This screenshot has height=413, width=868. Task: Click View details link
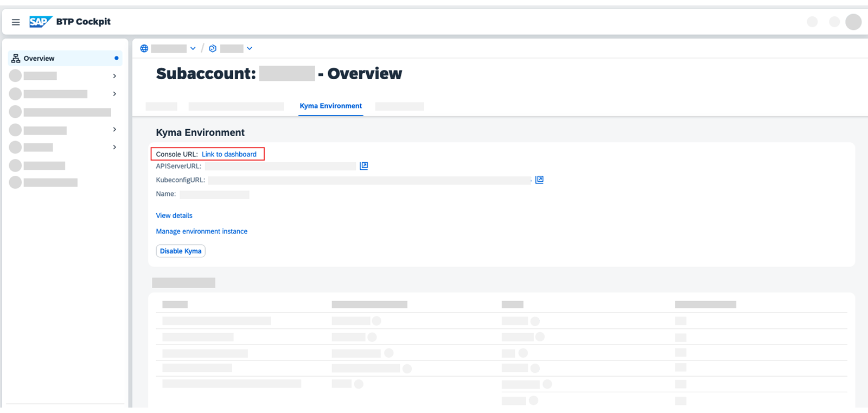point(174,215)
